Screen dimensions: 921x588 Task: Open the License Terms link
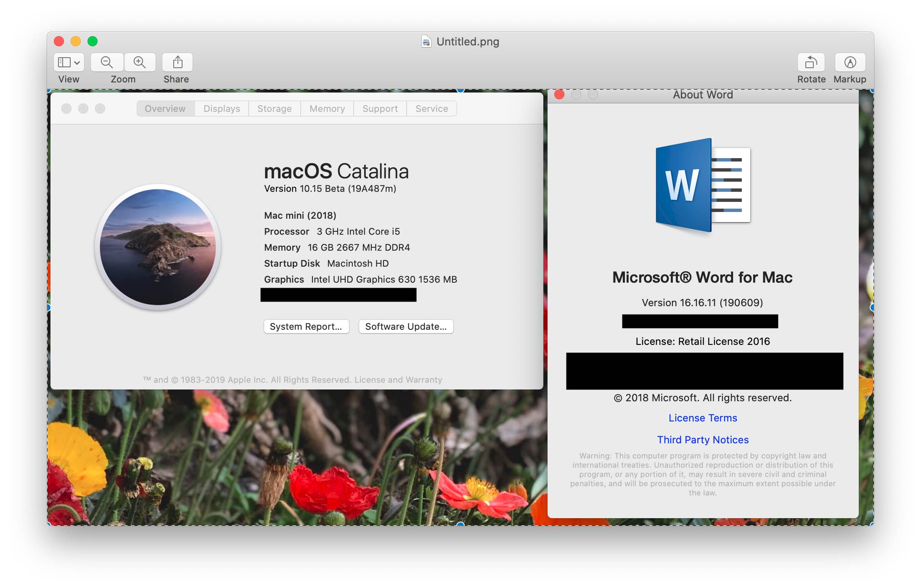tap(703, 418)
